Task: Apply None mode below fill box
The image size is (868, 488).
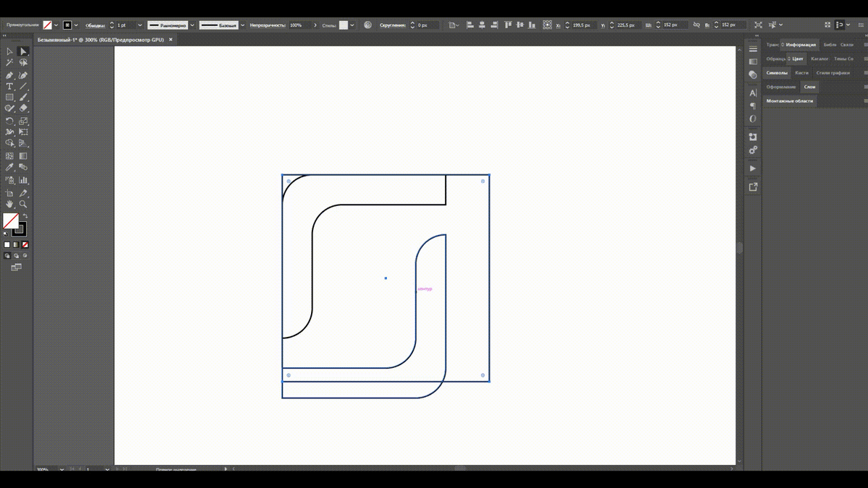Action: tap(25, 245)
